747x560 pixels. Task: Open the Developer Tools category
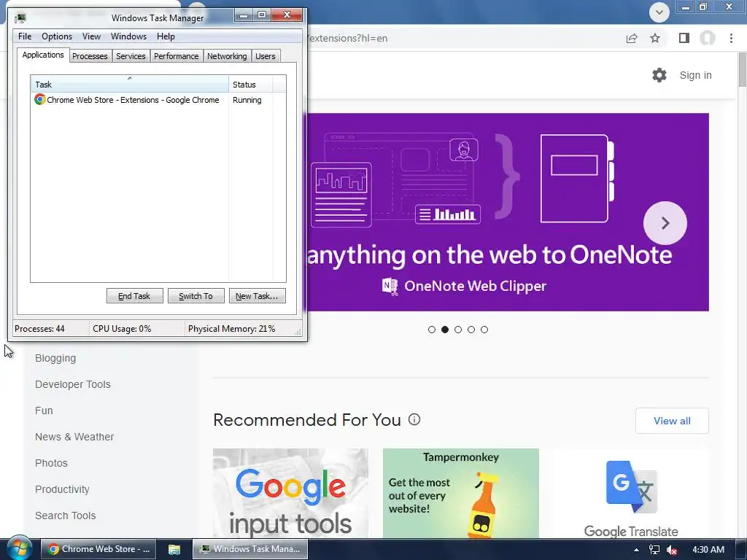73,384
